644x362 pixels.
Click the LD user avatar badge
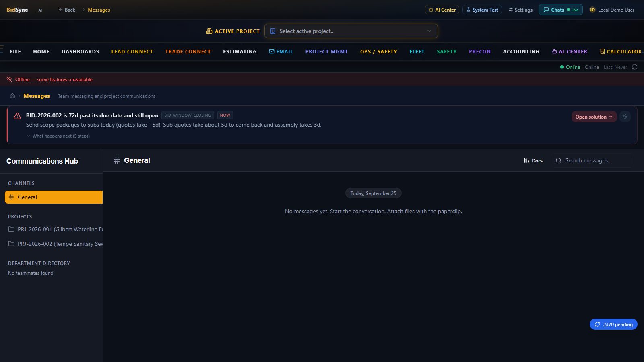(x=592, y=10)
